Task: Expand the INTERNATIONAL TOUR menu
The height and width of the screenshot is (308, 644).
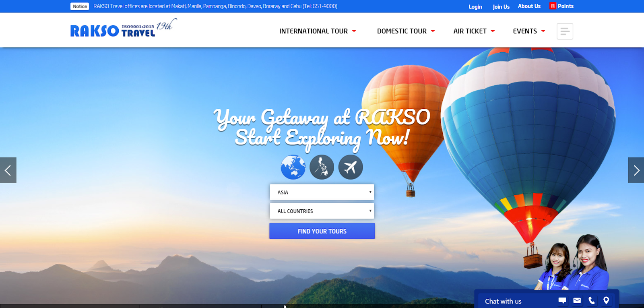Action: 318,31
